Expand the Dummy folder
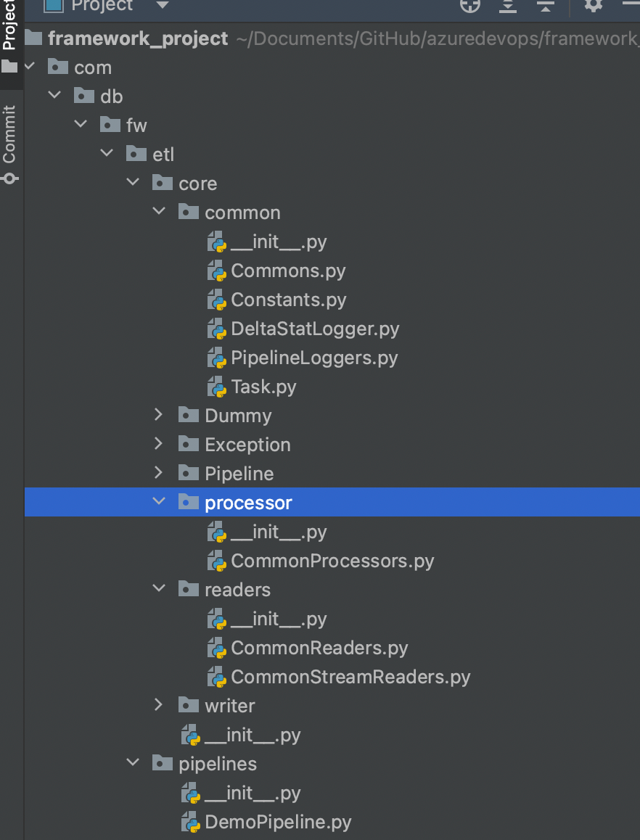640x840 pixels. click(x=159, y=414)
